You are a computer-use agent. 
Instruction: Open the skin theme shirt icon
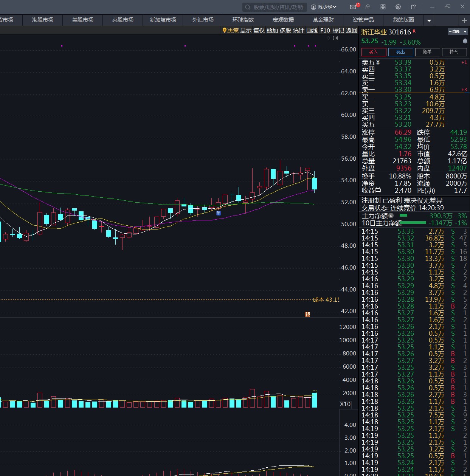[413, 7]
